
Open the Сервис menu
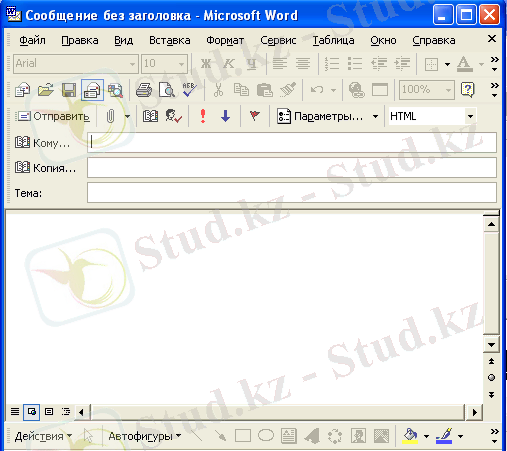(278, 40)
